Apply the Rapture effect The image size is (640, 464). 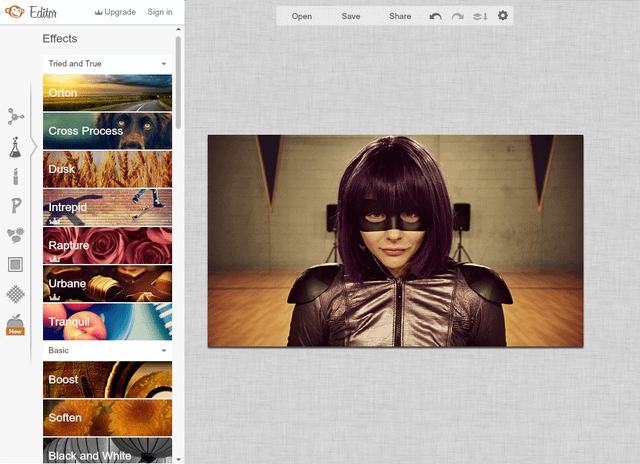point(107,245)
